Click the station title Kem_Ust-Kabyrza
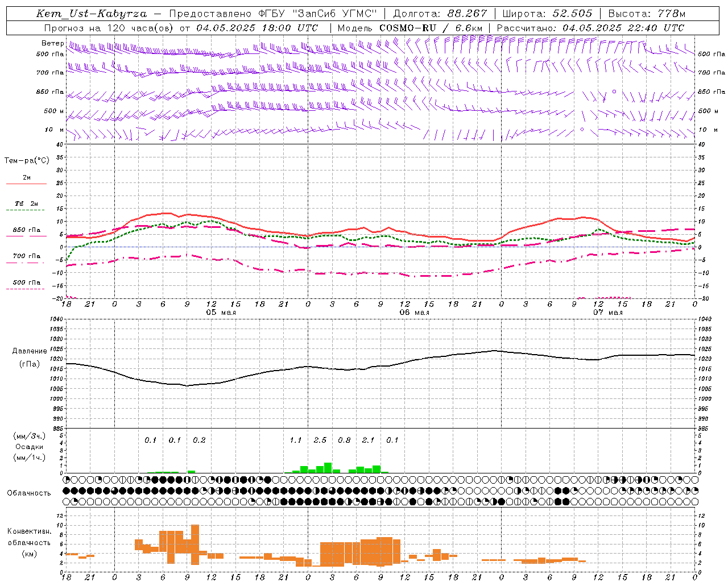Viewport: 728px width, 582px height. coord(92,14)
